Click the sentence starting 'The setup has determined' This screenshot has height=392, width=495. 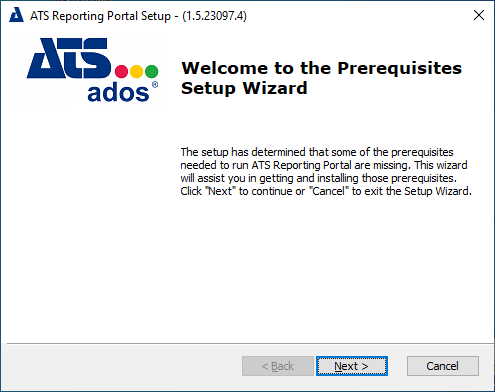tap(317, 152)
